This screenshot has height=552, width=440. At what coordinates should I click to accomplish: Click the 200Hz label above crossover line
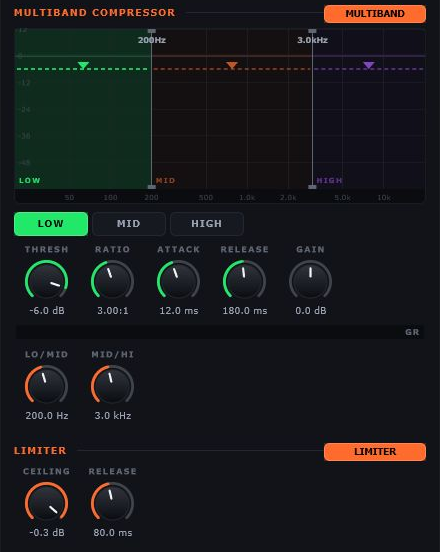click(x=152, y=40)
